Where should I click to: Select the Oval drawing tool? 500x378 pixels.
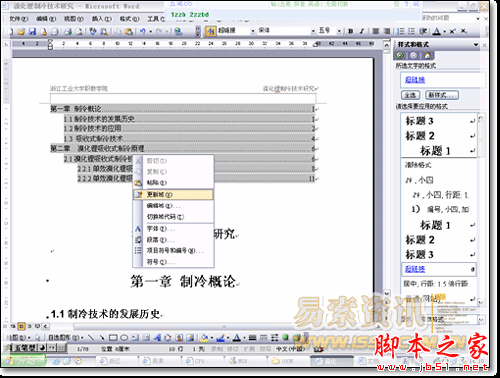pyautogui.click(x=124, y=338)
